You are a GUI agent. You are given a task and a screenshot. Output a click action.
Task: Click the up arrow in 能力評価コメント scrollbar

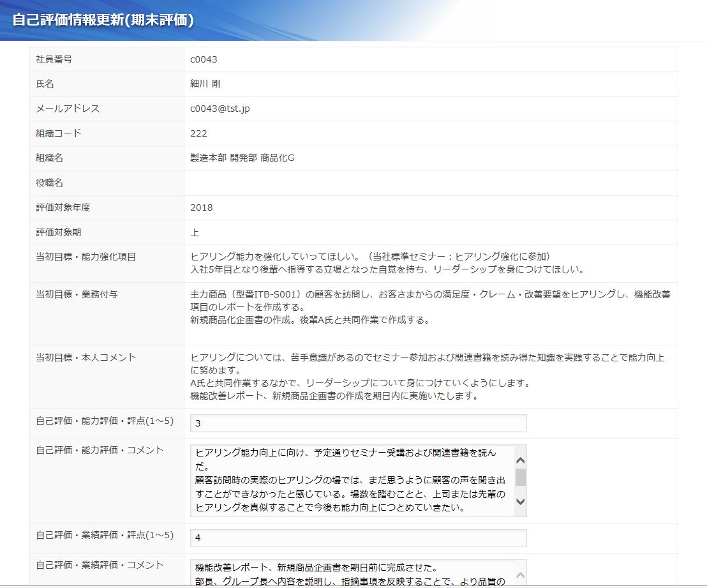coord(520,460)
